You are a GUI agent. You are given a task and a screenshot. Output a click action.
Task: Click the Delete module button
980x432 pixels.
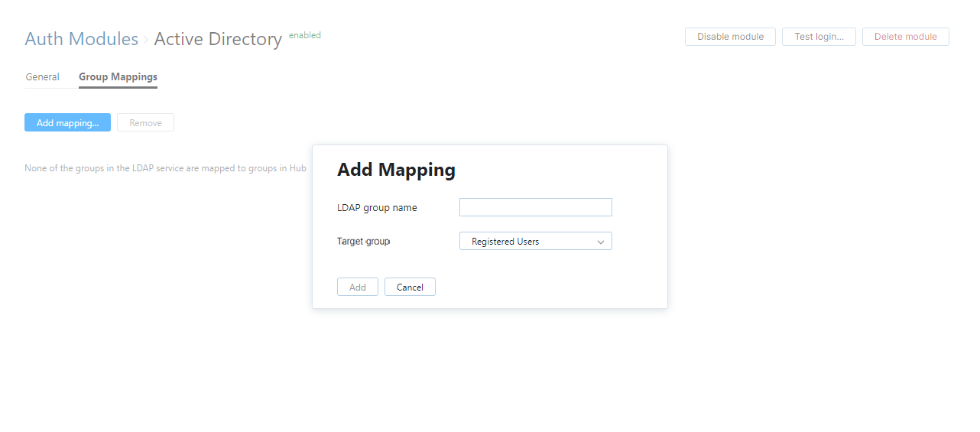(x=905, y=37)
